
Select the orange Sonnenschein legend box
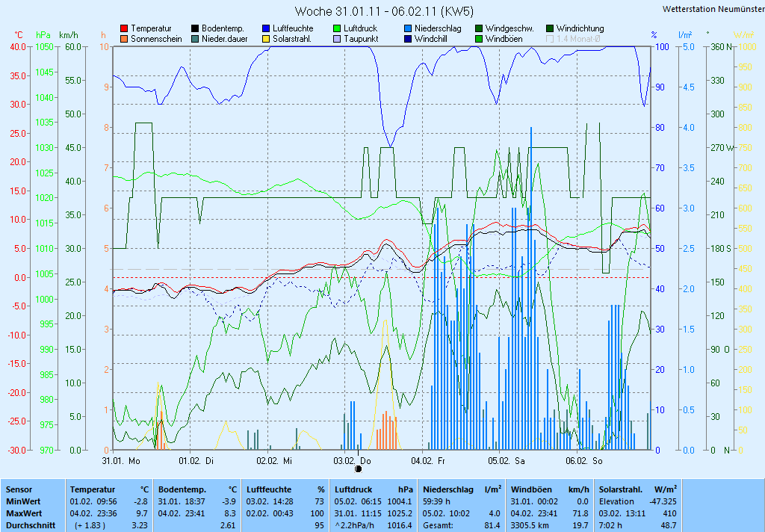[124, 39]
